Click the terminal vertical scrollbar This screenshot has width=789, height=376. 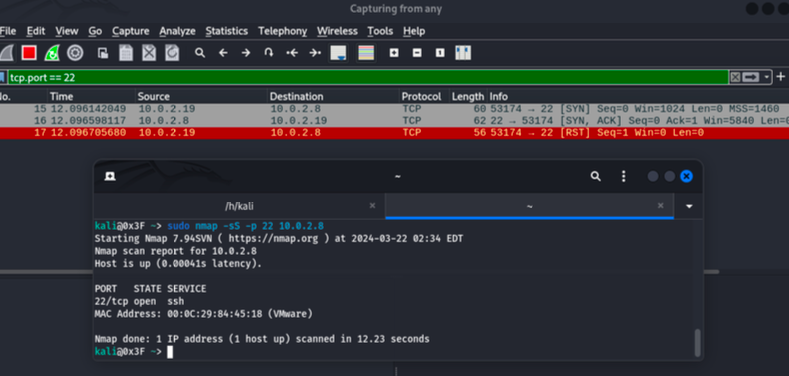click(x=697, y=343)
